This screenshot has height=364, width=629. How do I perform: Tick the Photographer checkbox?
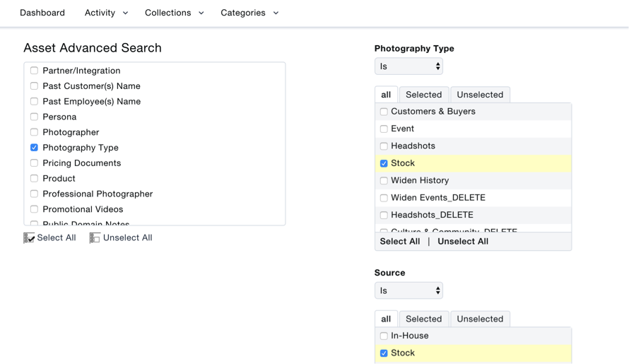(34, 132)
